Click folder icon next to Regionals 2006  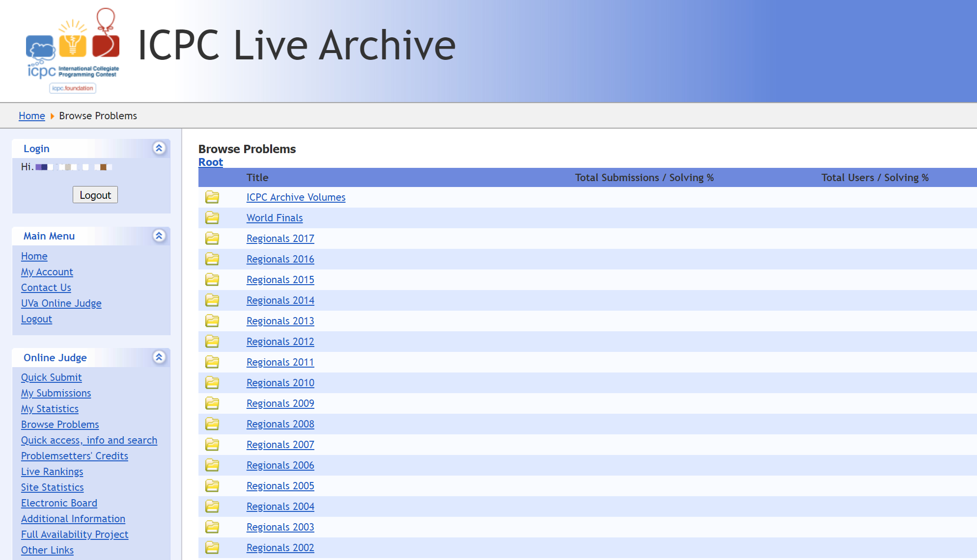click(x=212, y=465)
